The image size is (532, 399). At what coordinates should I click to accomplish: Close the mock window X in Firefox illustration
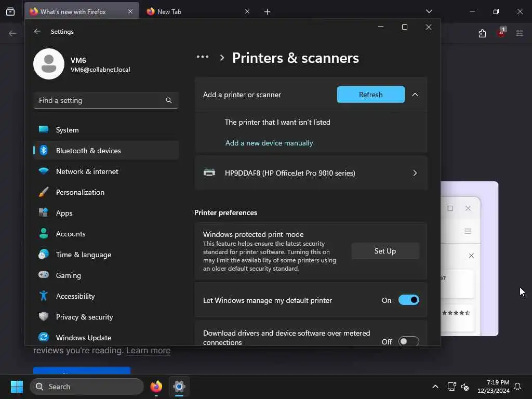[x=468, y=208]
